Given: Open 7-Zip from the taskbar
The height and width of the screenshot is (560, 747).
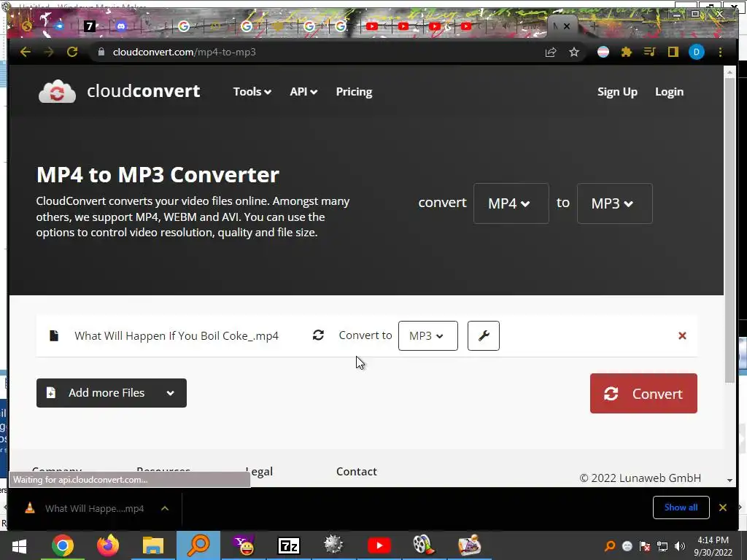Looking at the screenshot, I should click(x=289, y=545).
